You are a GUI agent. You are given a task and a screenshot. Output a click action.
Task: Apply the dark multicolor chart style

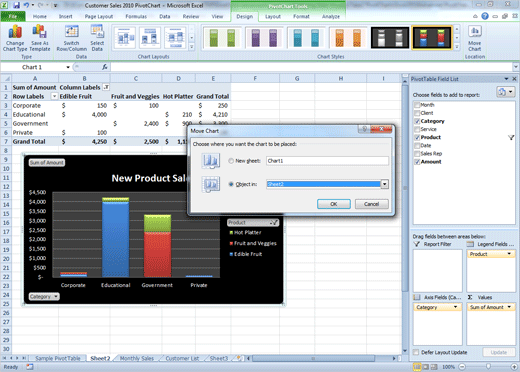[432, 38]
